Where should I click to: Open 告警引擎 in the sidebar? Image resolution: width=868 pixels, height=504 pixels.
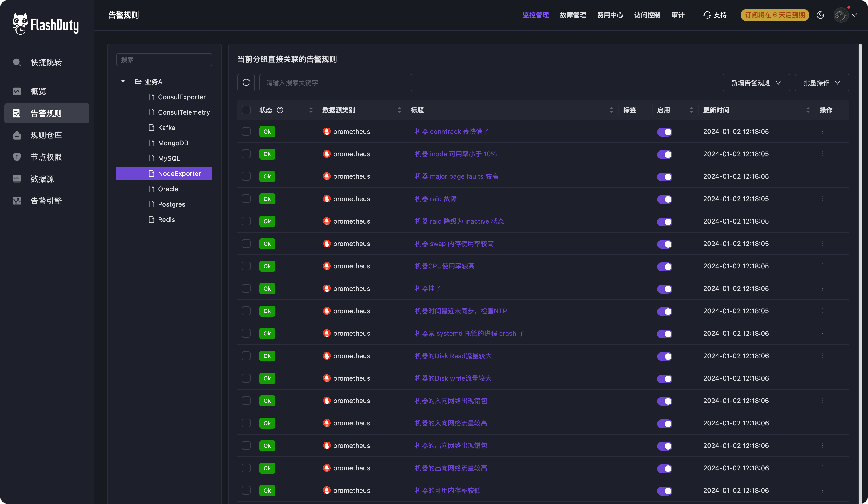pos(46,201)
